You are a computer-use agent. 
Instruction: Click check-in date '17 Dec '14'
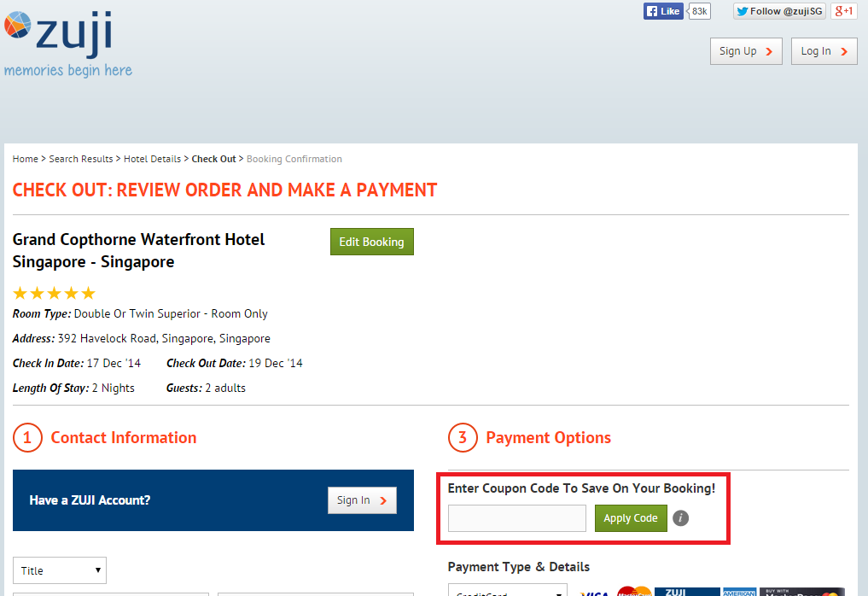[114, 364]
